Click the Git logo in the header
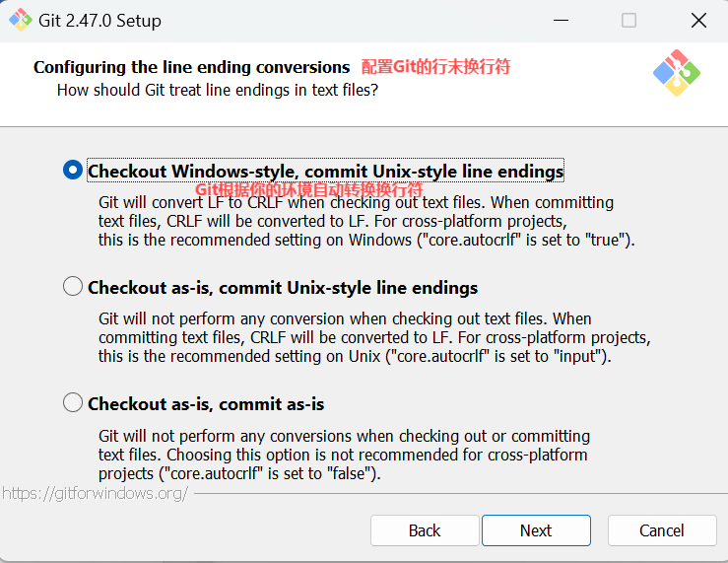Viewport: 728px width, 563px height. pos(677,73)
